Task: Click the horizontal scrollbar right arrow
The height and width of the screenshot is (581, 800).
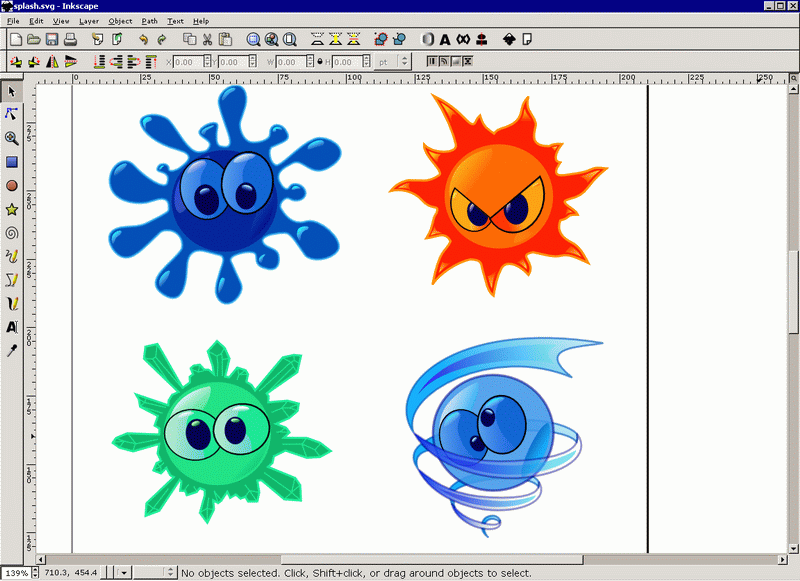Action: 783,560
